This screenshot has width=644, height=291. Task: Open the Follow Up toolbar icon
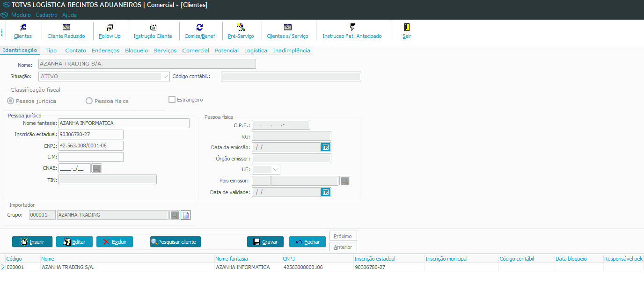(x=110, y=31)
